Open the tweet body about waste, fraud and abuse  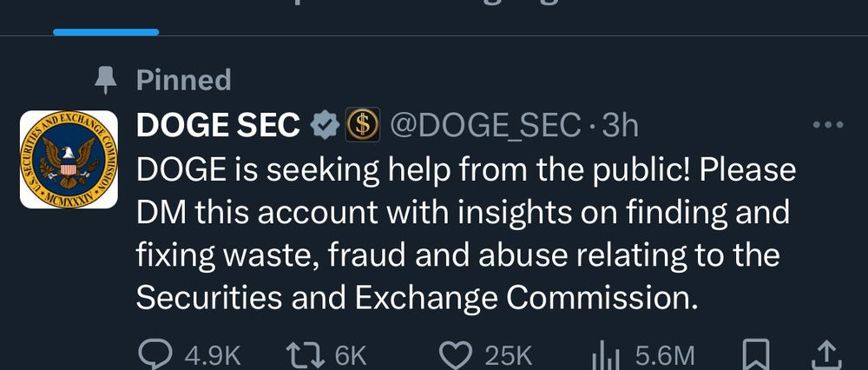[x=460, y=235]
